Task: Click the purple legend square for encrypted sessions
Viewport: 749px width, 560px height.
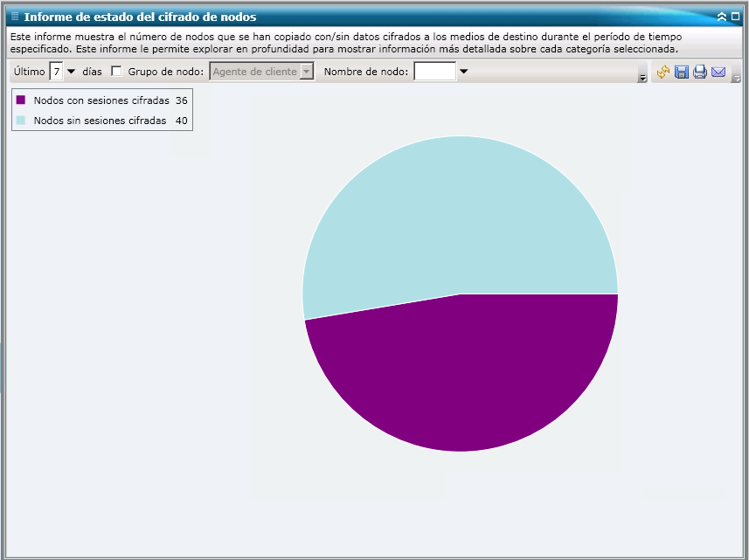Action: click(21, 99)
